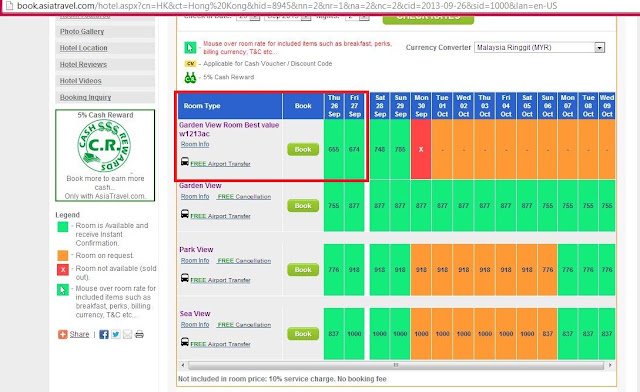Open FREE Cancellation link for Sea View
The width and height of the screenshot is (640, 392).
244,325
